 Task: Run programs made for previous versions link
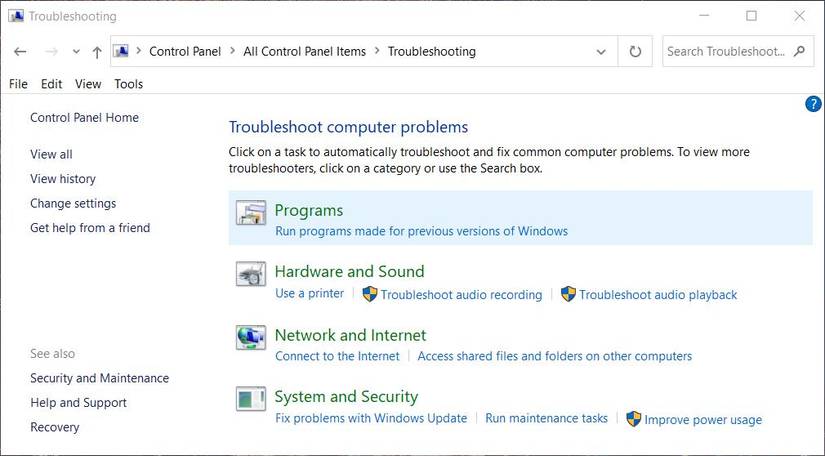(421, 231)
